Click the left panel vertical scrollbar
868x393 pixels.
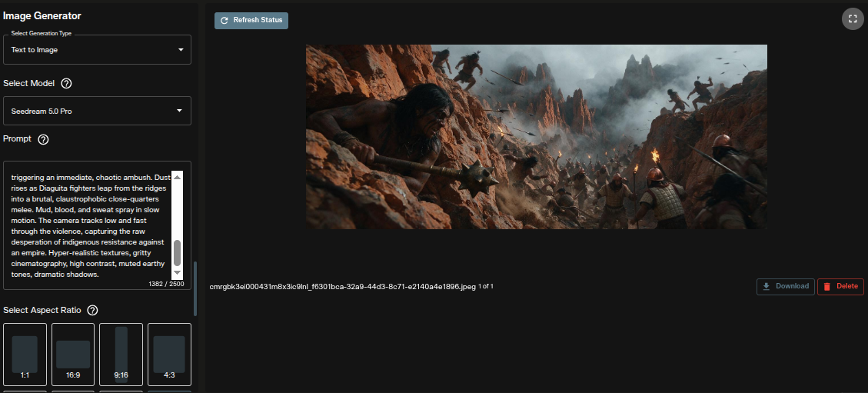[195, 288]
